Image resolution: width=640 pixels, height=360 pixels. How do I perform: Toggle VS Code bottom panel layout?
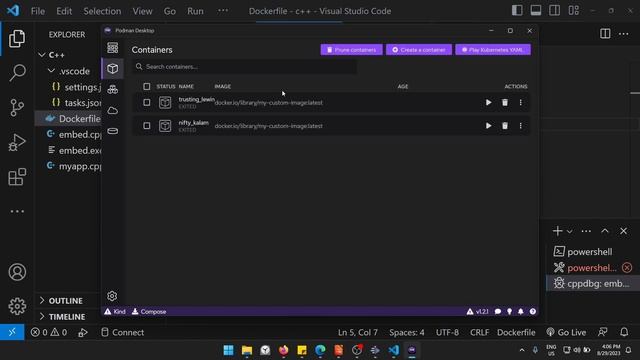click(536, 11)
